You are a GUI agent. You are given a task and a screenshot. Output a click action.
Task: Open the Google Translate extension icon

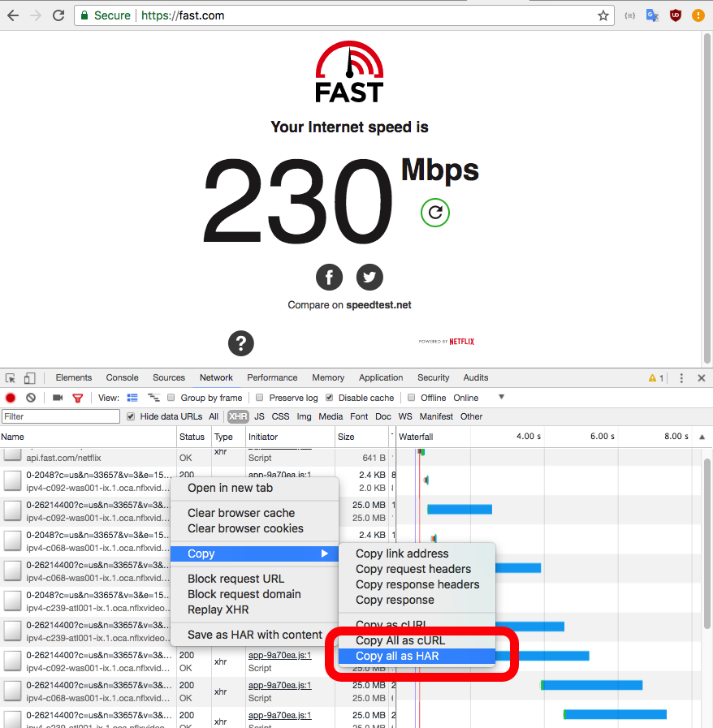point(653,15)
